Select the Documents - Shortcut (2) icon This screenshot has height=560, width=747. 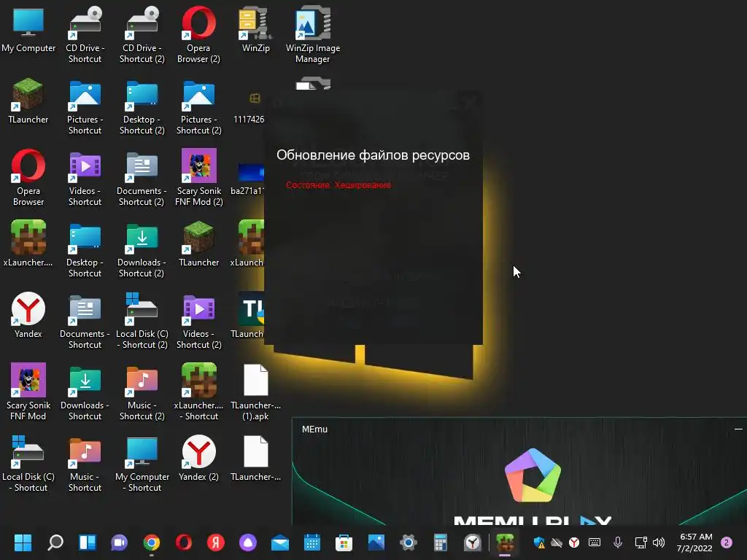pos(142,178)
